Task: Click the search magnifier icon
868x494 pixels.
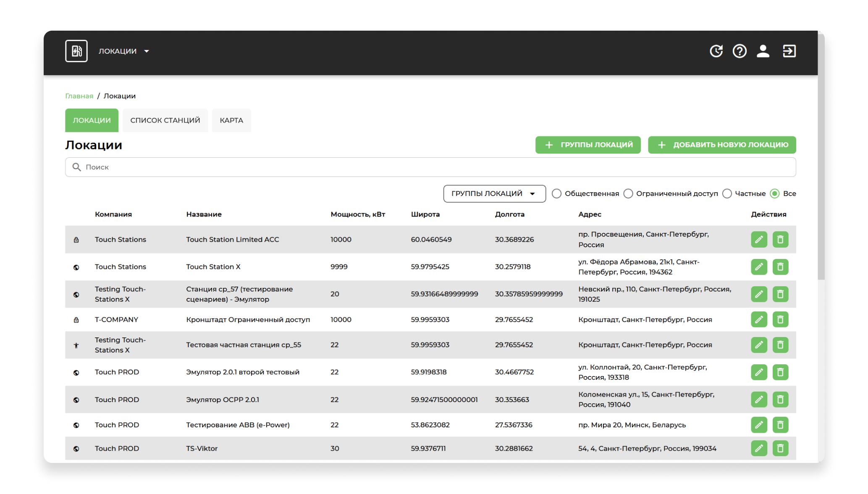Action: click(x=76, y=167)
